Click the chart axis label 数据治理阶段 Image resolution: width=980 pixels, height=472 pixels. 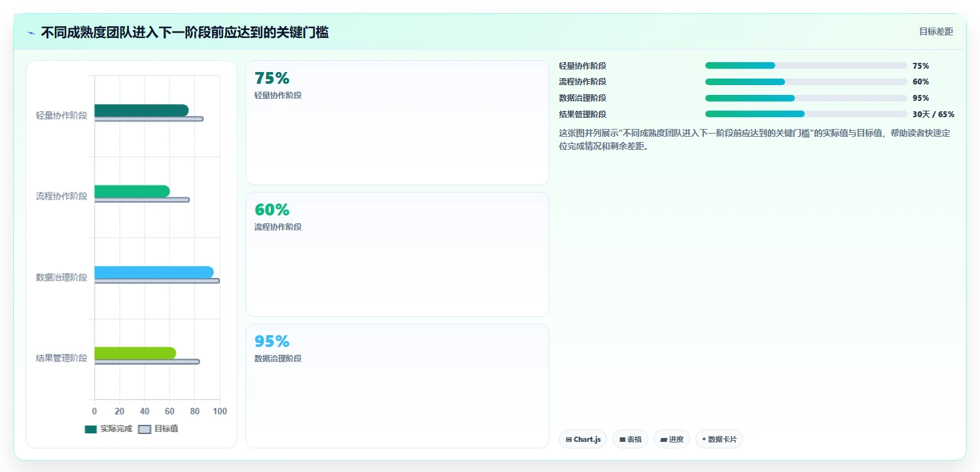point(61,277)
